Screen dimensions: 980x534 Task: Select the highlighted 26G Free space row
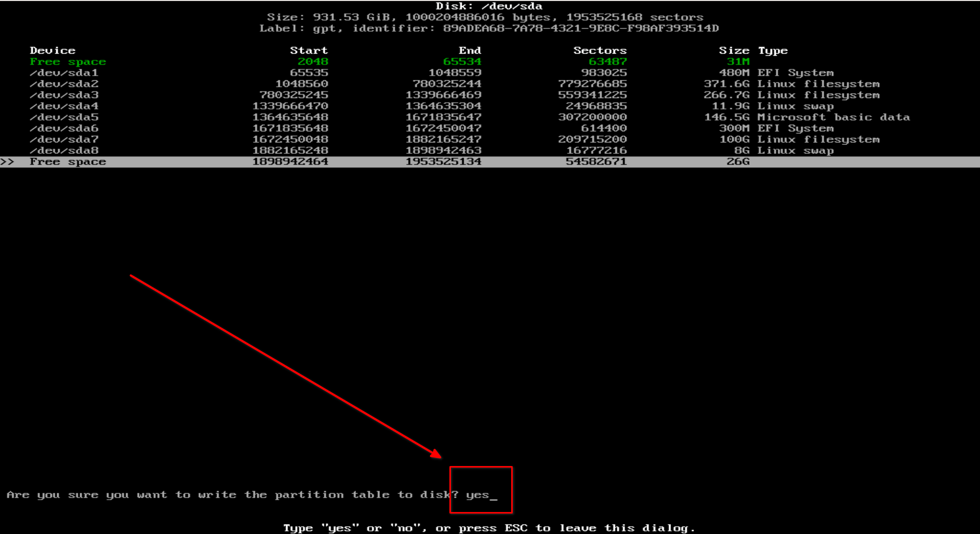tap(67, 161)
